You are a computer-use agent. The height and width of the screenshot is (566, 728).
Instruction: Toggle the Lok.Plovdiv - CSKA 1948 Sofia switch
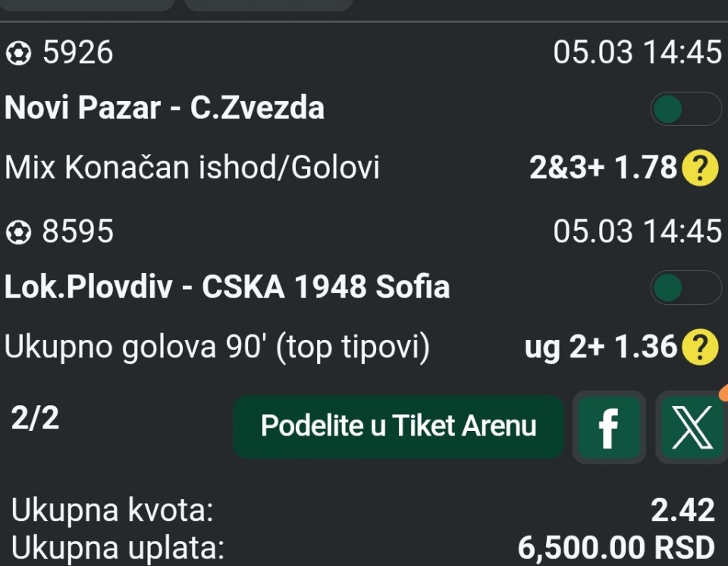click(x=685, y=288)
